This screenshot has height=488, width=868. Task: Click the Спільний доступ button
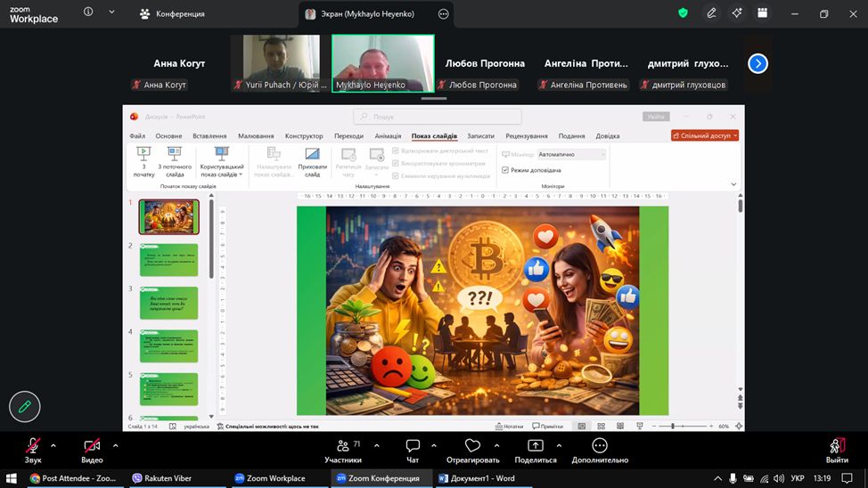[x=705, y=136]
